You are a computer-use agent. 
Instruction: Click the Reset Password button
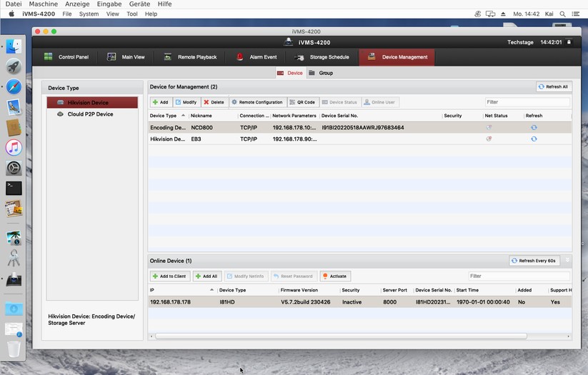point(294,276)
